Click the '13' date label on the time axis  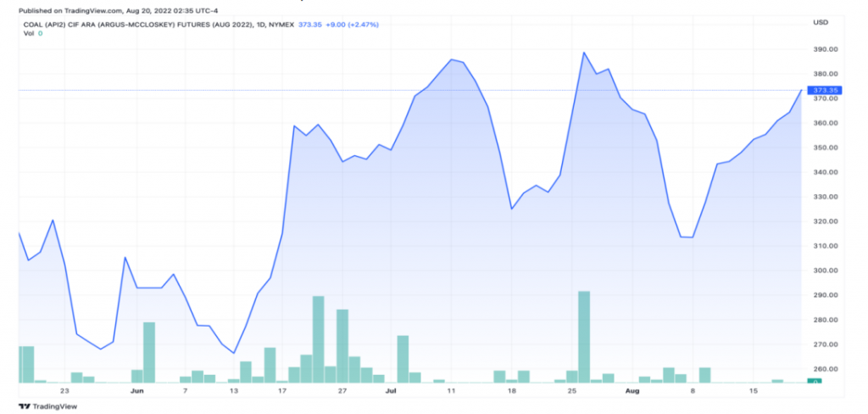pyautogui.click(x=234, y=391)
